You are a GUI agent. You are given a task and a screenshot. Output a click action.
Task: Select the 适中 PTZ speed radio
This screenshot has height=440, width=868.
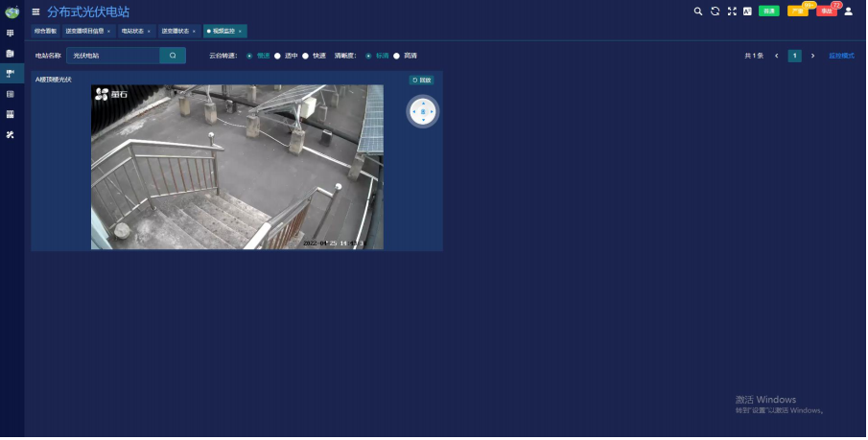pyautogui.click(x=277, y=56)
